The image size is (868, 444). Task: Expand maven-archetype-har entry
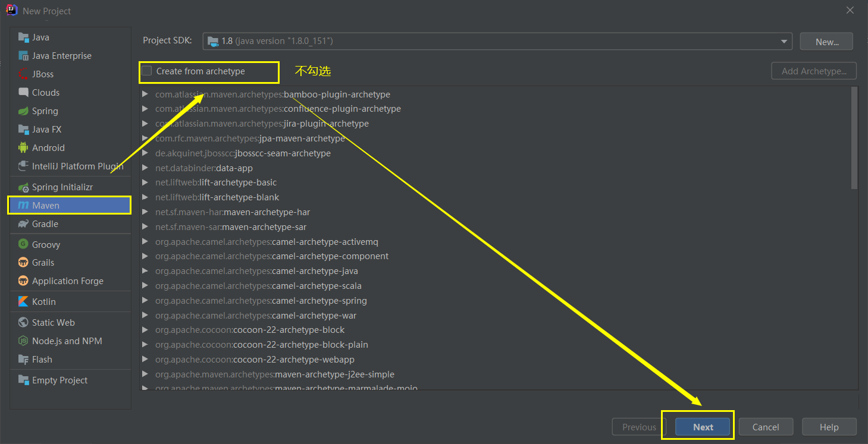pyautogui.click(x=145, y=212)
